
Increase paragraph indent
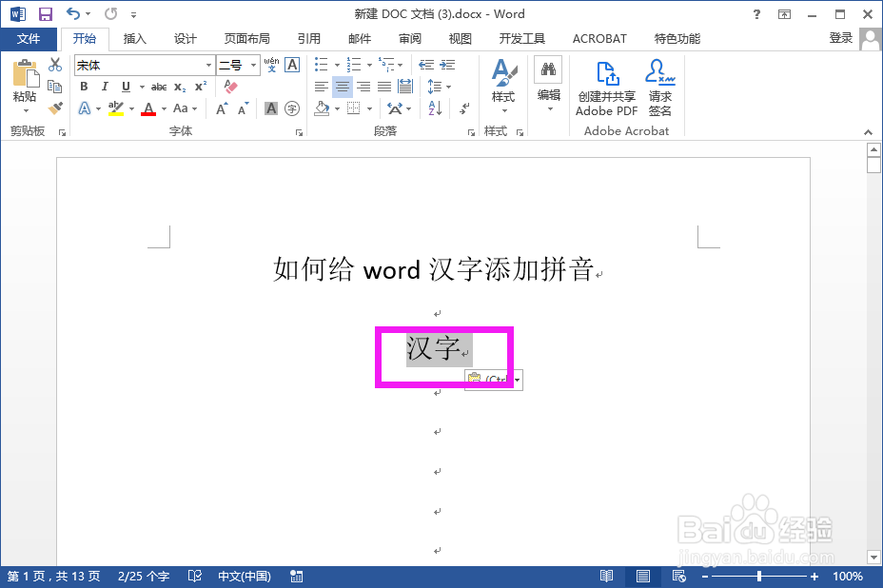point(447,65)
